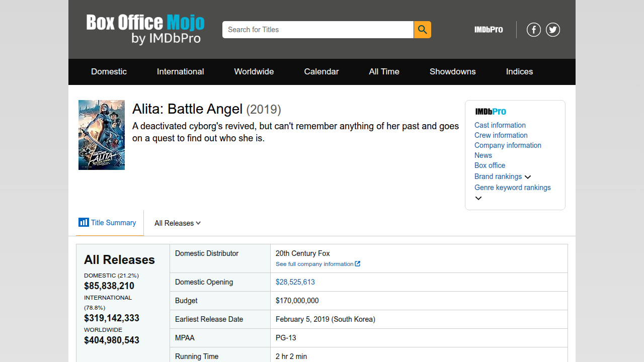The image size is (644, 362).
Task: Open the Calendar menu
Action: tap(321, 71)
